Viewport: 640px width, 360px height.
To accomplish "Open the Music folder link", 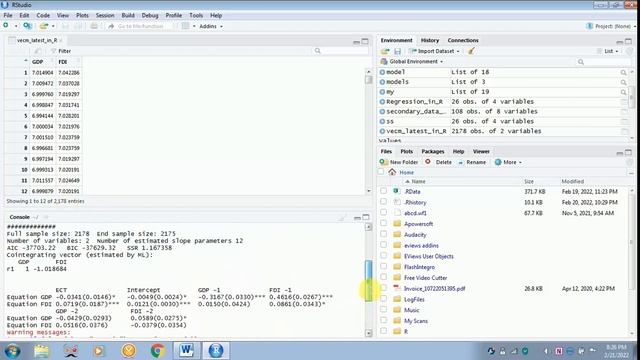I will 411,310.
